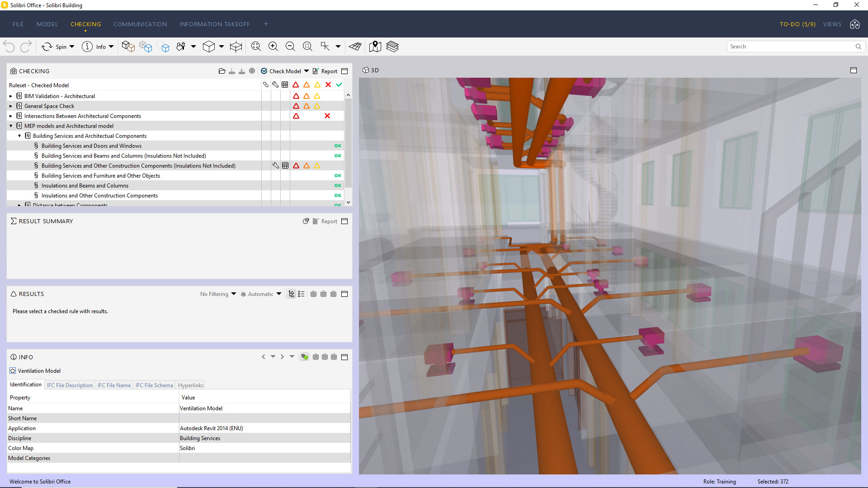Toggle low yellow triangle severity filter
Screen dimensions: 868x488
317,84
